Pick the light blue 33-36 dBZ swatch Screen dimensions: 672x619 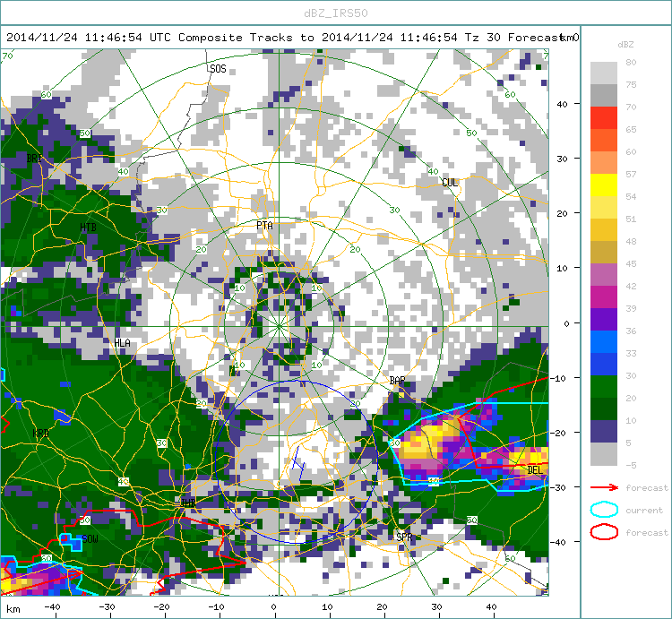pyautogui.click(x=603, y=341)
